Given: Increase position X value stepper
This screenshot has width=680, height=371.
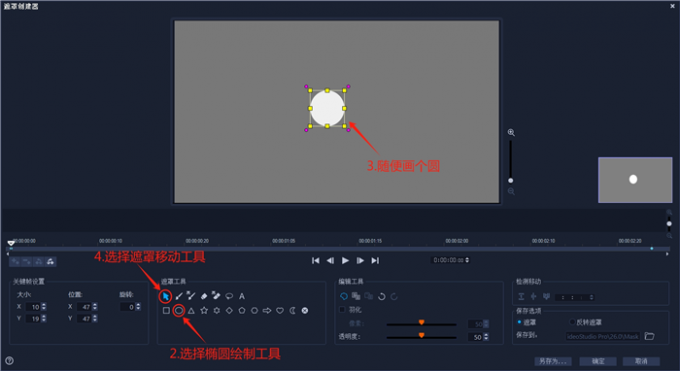Looking at the screenshot, I should coord(95,305).
